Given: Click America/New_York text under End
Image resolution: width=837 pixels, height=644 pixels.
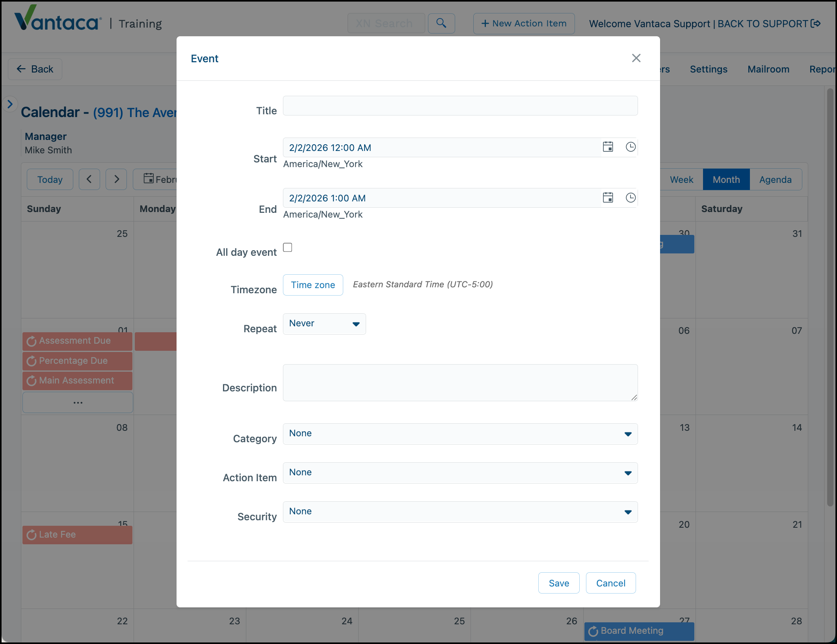Looking at the screenshot, I should click(x=323, y=214).
